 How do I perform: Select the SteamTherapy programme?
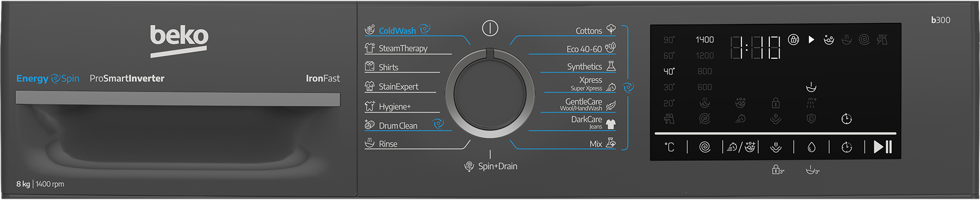403,48
